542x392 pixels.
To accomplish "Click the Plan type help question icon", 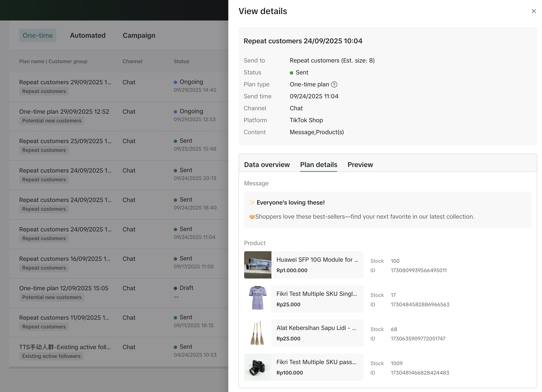I will [334, 84].
